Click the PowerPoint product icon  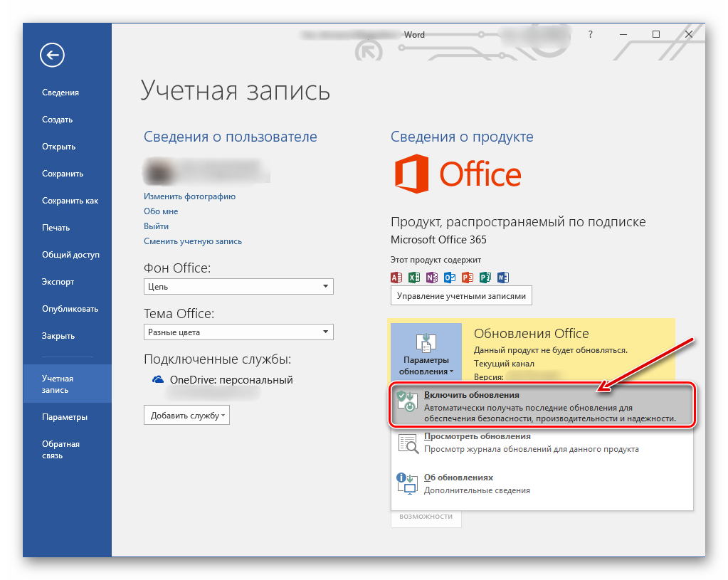[468, 278]
